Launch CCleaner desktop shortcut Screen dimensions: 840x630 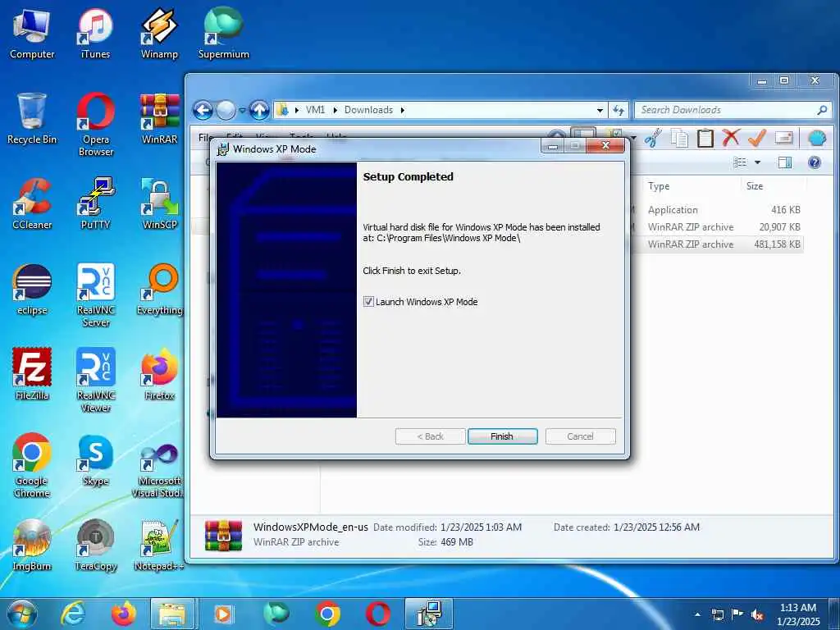[x=32, y=204]
